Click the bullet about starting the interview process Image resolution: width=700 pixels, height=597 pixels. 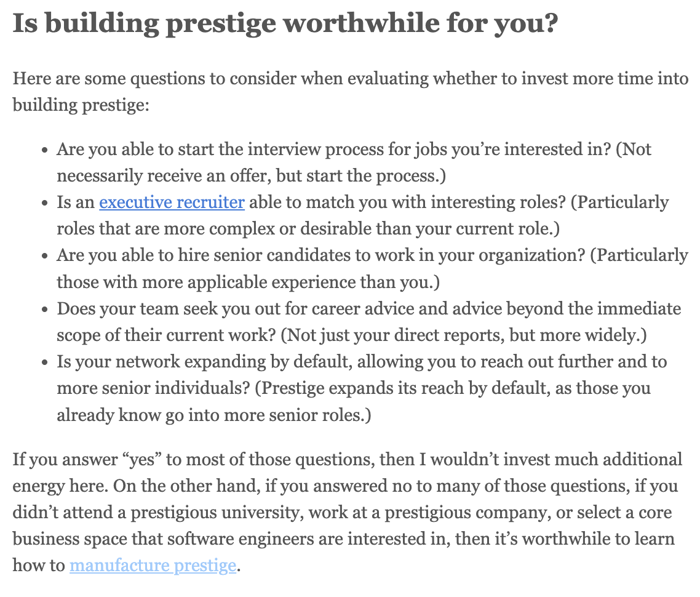click(x=354, y=162)
